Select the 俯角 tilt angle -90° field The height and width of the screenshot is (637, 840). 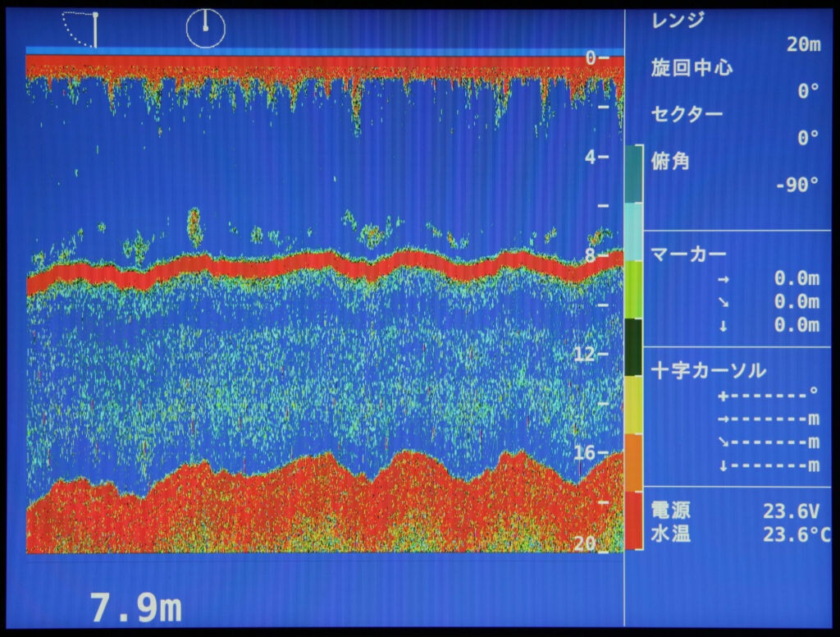pyautogui.click(x=797, y=185)
